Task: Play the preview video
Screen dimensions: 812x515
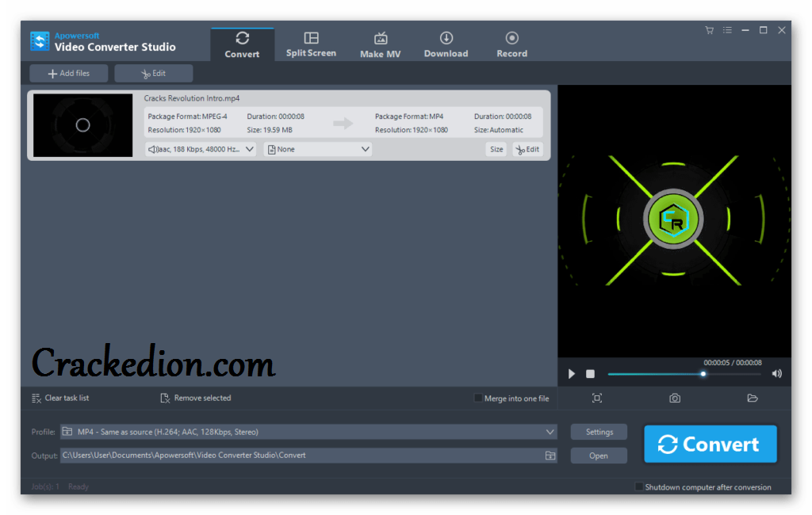Action: pyautogui.click(x=572, y=374)
